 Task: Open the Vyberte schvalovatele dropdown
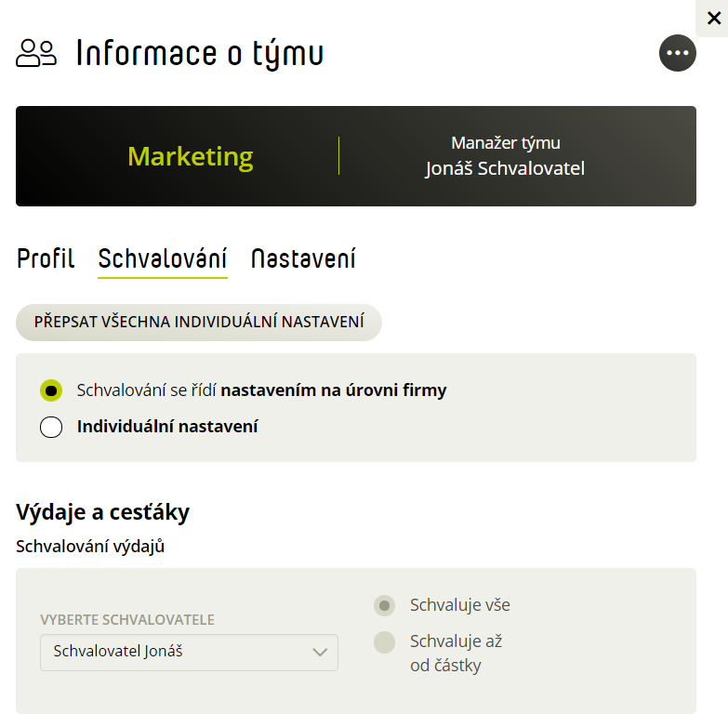pos(189,653)
